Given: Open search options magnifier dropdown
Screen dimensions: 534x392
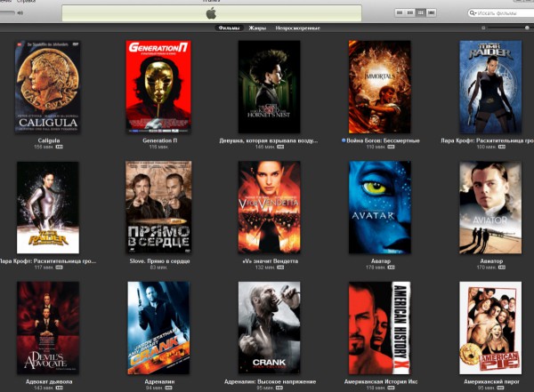Looking at the screenshot, I should pyautogui.click(x=473, y=13).
